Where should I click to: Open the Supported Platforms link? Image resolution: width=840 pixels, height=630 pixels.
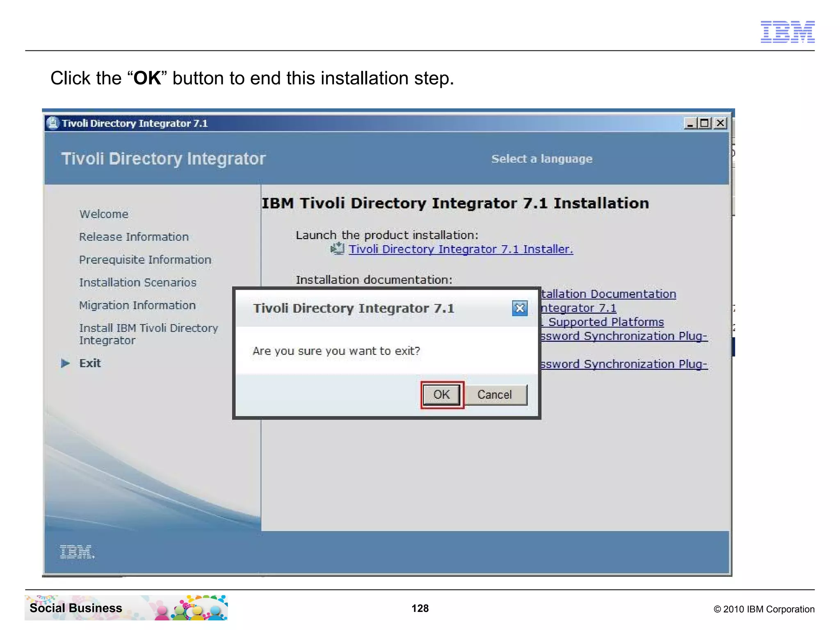point(602,322)
